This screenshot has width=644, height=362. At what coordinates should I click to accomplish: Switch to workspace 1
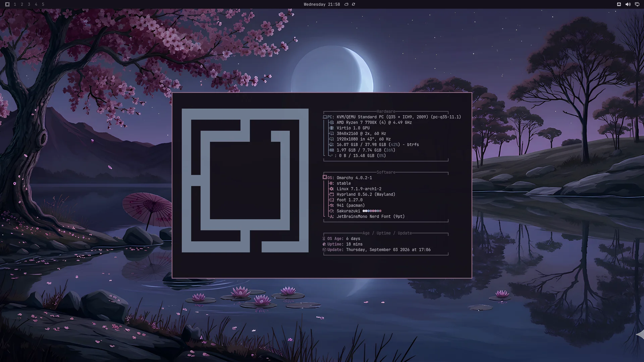[x=15, y=4]
